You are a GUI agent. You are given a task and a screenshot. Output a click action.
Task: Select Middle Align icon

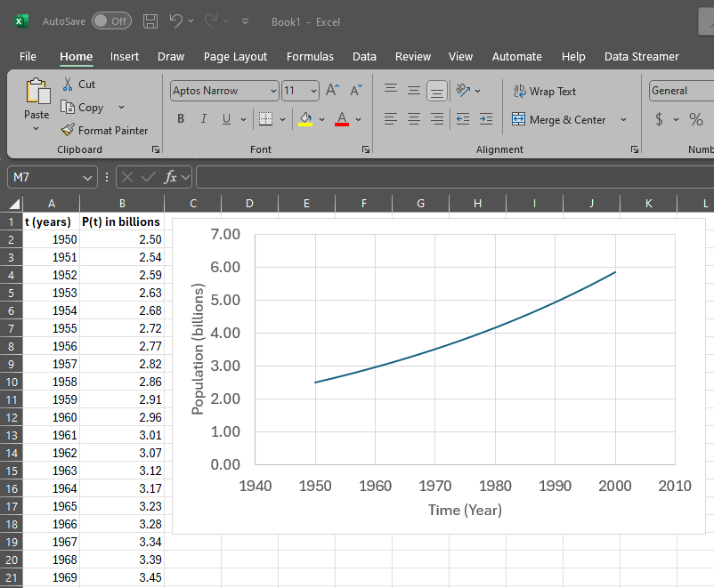coord(414,90)
